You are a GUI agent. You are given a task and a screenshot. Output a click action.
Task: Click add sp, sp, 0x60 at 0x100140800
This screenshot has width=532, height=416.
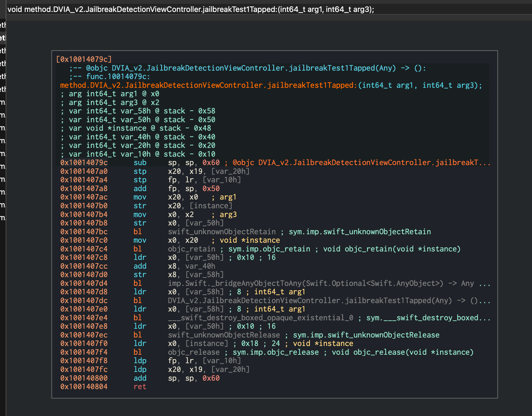[x=140, y=378]
